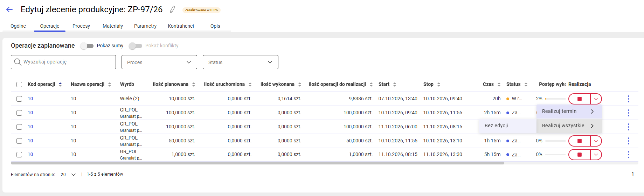Check the select-all checkbox in table header

(19, 85)
